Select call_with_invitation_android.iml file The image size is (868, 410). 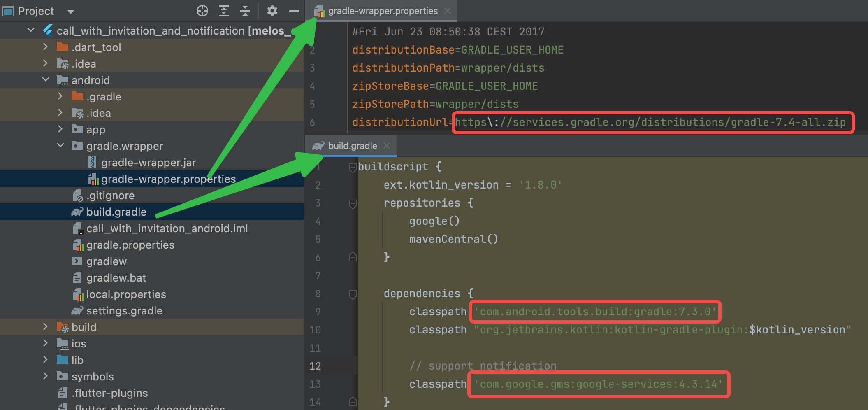tap(167, 228)
